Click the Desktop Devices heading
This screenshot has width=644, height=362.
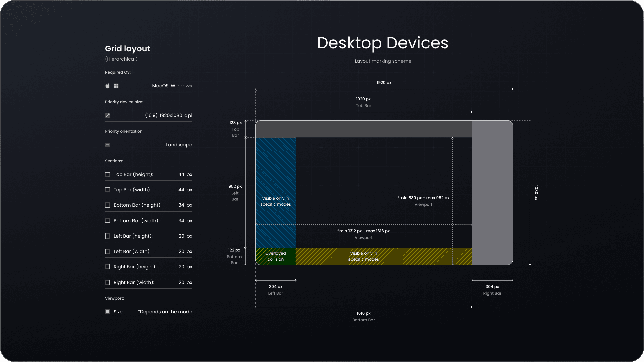click(383, 43)
